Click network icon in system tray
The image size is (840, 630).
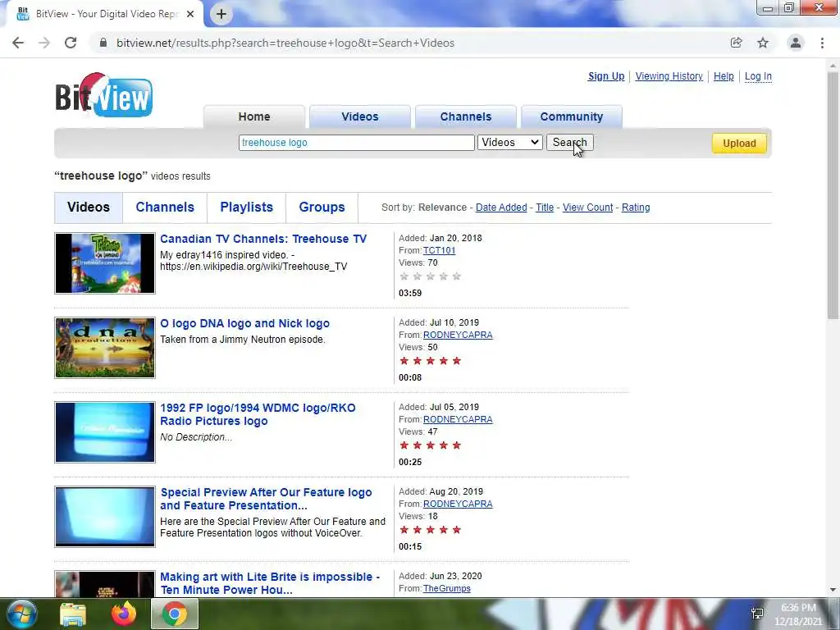tap(757, 614)
